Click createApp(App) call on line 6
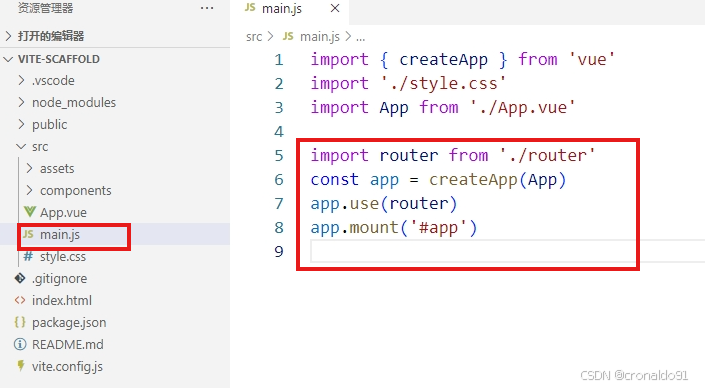705x388 pixels. pos(497,180)
